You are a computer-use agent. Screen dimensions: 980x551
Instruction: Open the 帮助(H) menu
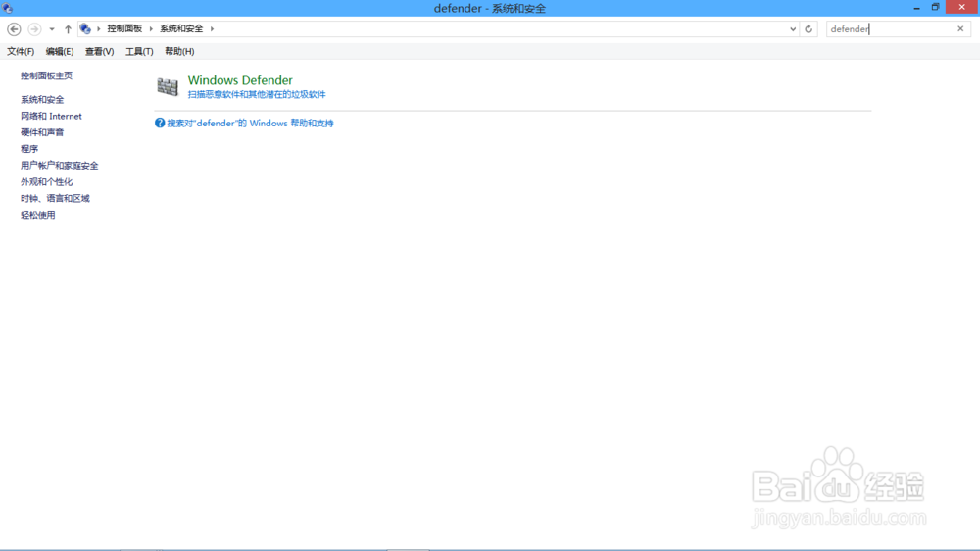tap(179, 51)
